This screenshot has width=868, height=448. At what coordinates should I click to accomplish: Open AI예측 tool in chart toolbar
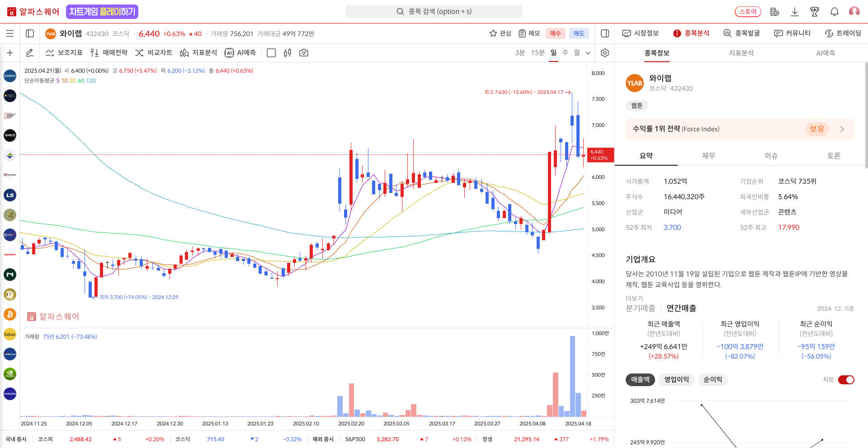(x=240, y=53)
